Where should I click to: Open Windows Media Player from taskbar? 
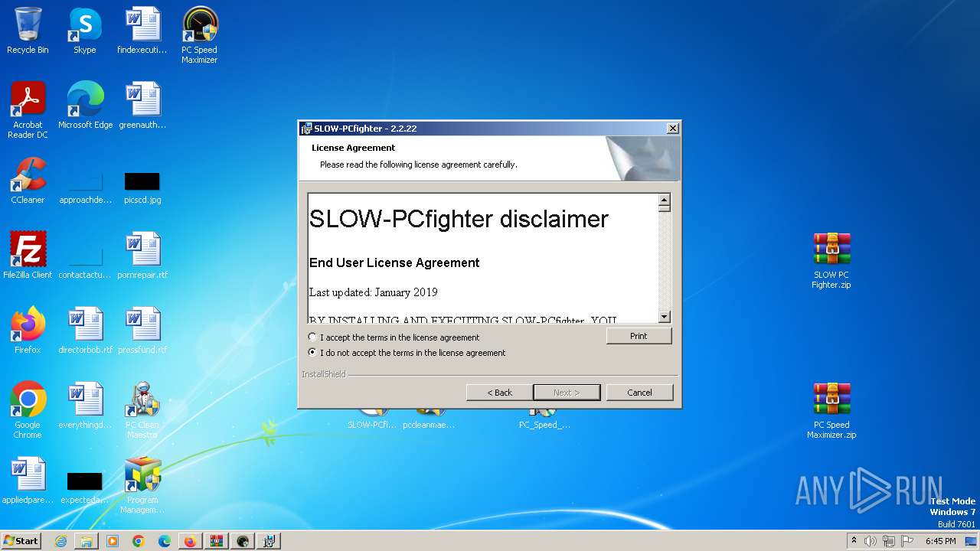pos(113,541)
